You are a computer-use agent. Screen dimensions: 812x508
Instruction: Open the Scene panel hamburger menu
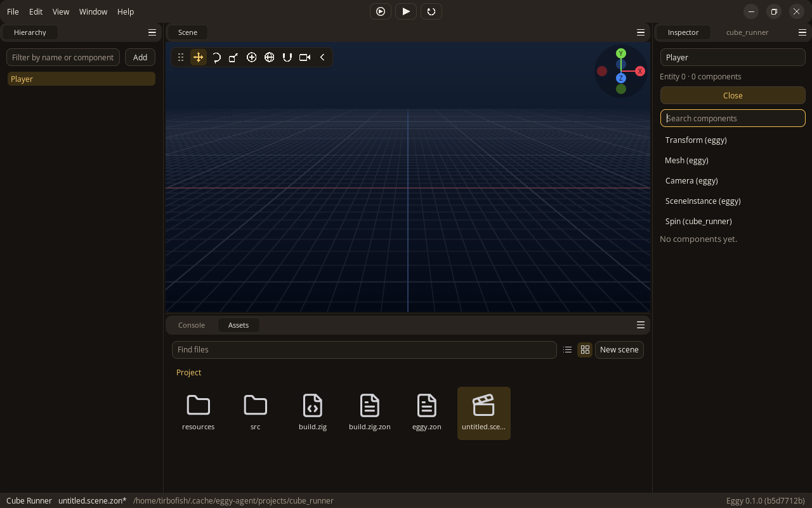(x=641, y=32)
